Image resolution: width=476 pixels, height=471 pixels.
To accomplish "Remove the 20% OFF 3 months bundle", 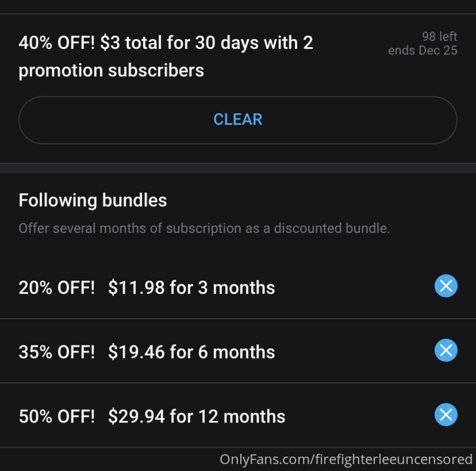I will pyautogui.click(x=445, y=286).
